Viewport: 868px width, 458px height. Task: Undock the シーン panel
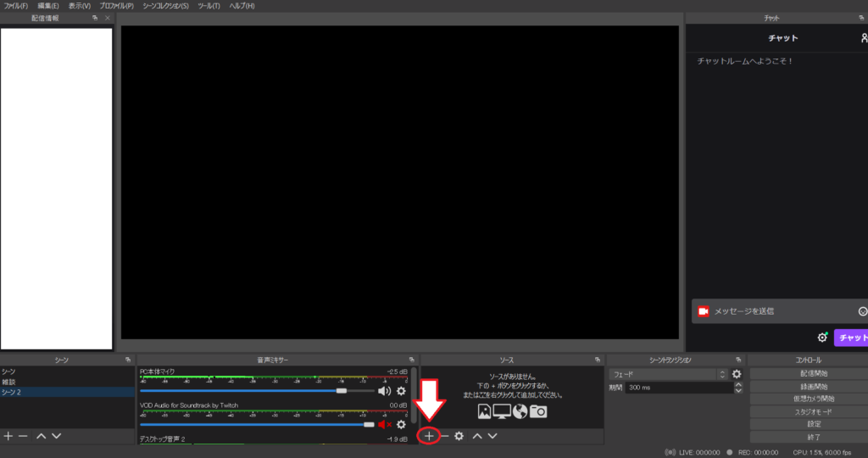point(128,360)
